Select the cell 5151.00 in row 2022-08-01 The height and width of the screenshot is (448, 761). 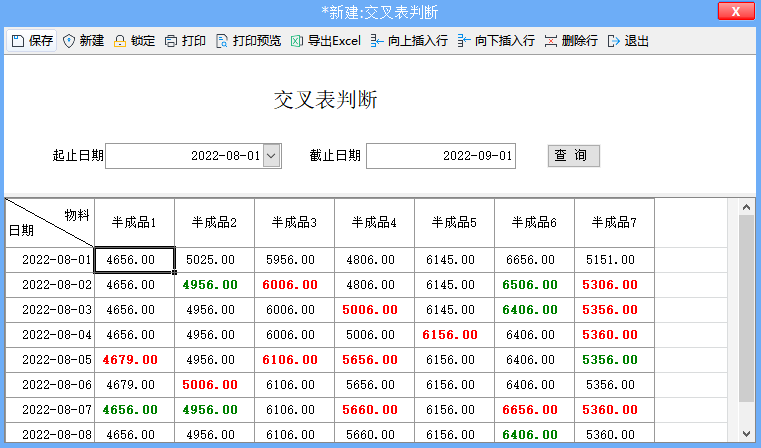click(x=614, y=260)
